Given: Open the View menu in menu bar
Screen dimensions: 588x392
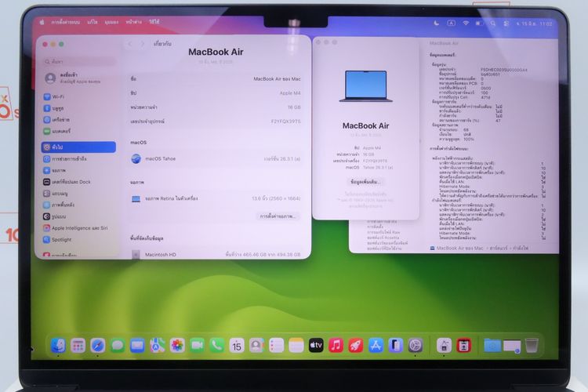Looking at the screenshot, I should tap(111, 22).
